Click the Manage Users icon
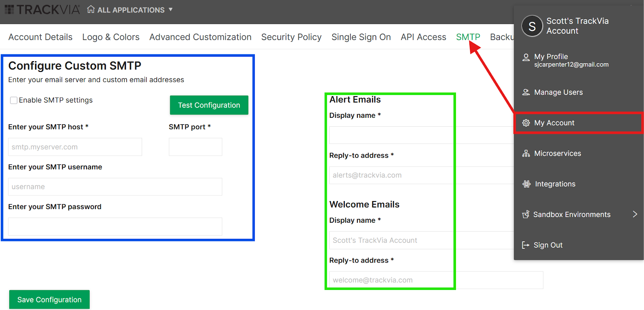This screenshot has width=644, height=310. pos(526,92)
